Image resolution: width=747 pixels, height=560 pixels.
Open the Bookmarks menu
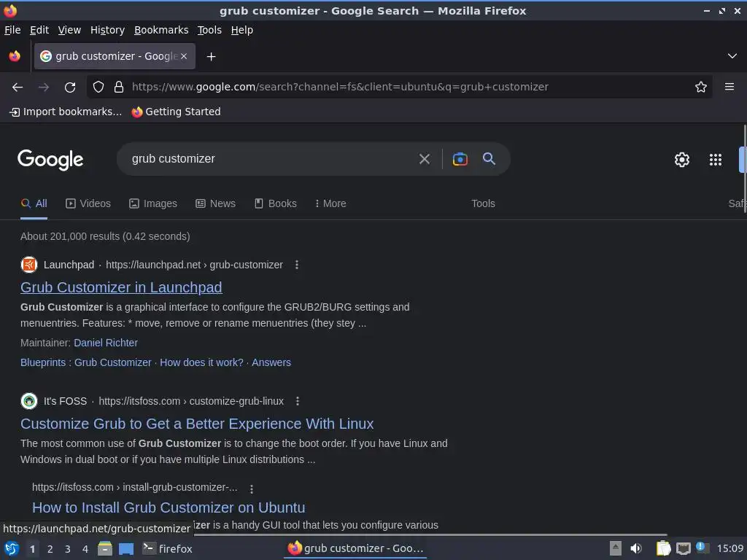(x=161, y=30)
